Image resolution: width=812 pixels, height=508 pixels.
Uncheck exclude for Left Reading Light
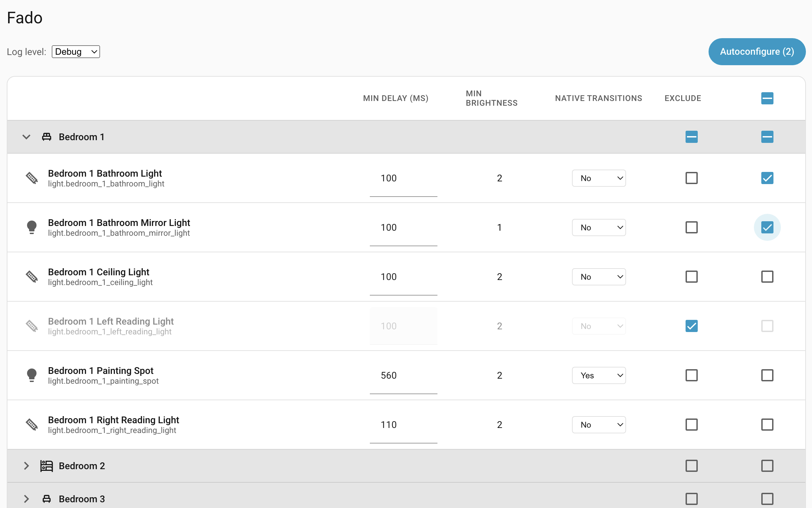tap(691, 326)
